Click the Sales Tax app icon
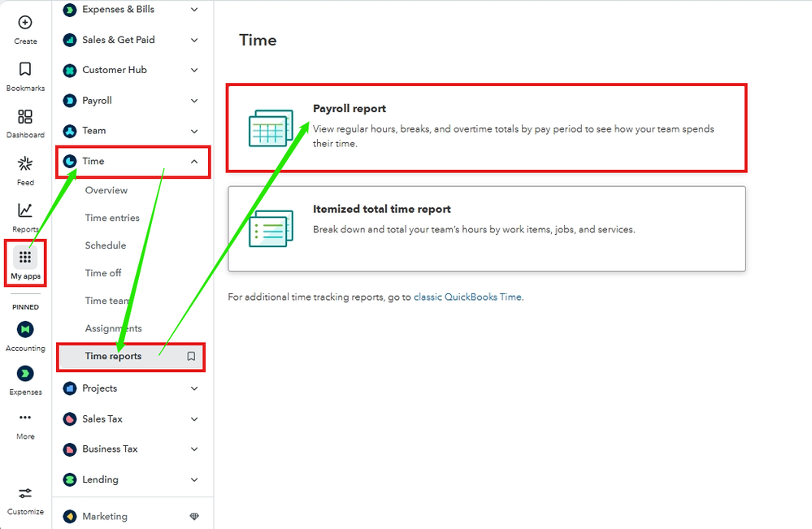The height and width of the screenshot is (529, 812). point(69,418)
